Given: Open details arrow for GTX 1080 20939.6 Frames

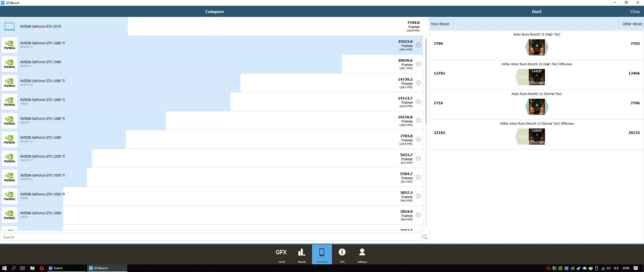Looking at the screenshot, I should (419, 64).
